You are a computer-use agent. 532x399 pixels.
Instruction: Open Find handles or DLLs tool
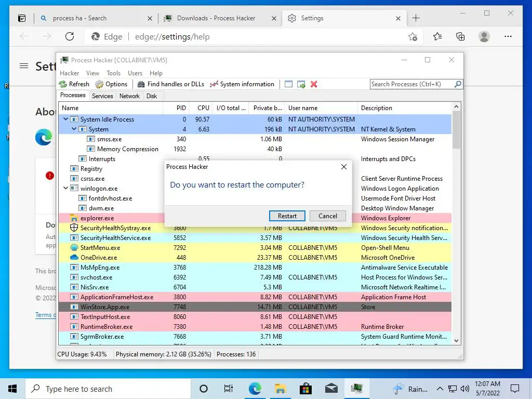[x=170, y=84]
